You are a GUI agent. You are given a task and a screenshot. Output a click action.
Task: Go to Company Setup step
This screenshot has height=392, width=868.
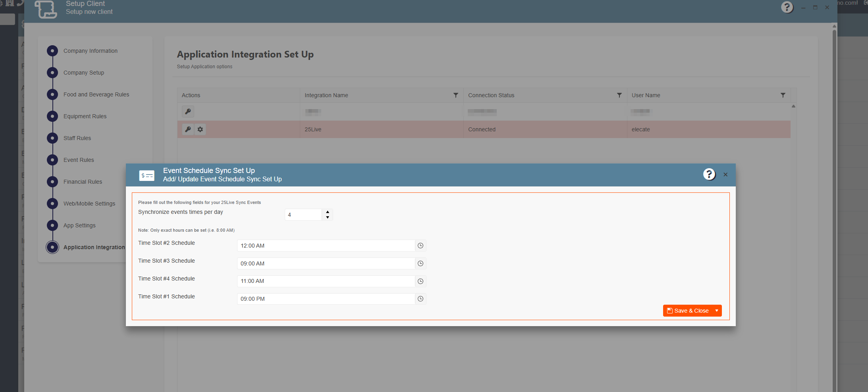84,73
